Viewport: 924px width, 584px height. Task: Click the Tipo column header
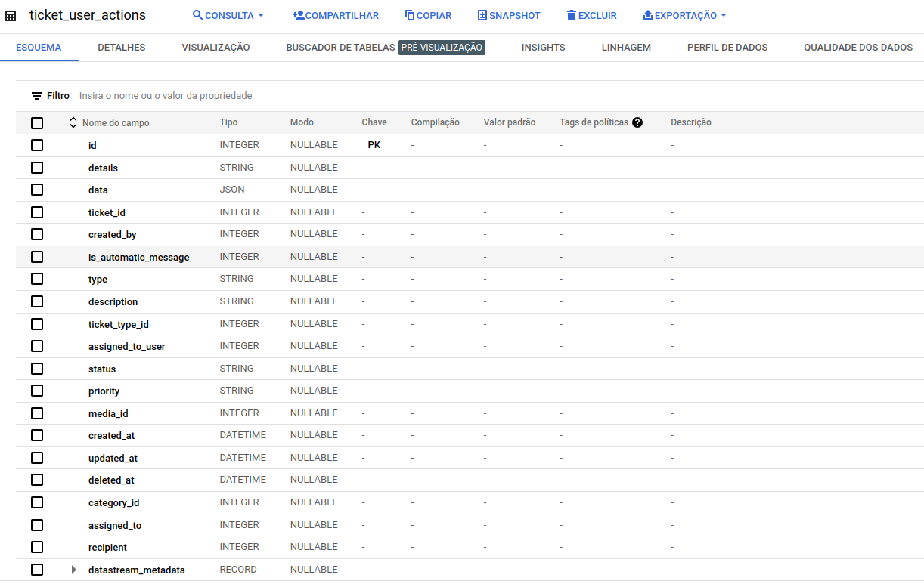228,122
